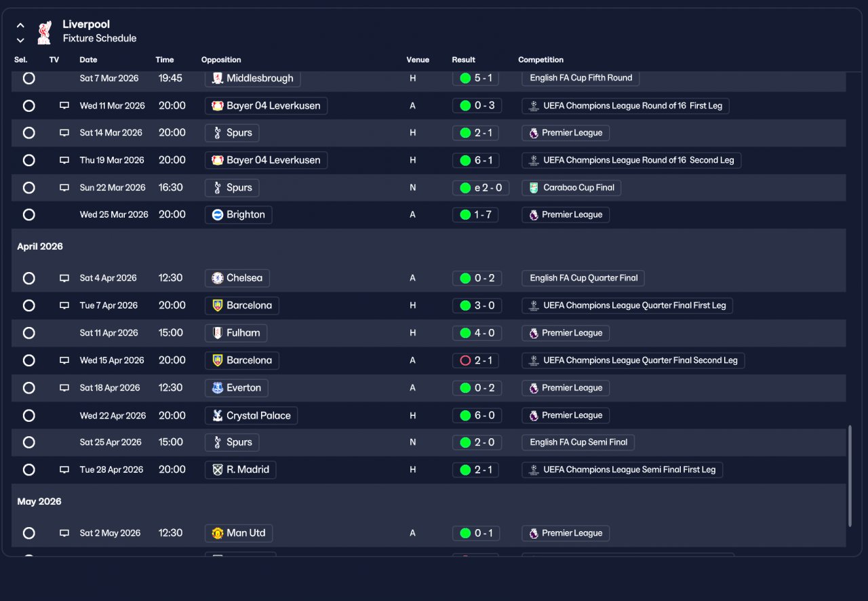Open the Man Utd opposition button

pos(239,533)
